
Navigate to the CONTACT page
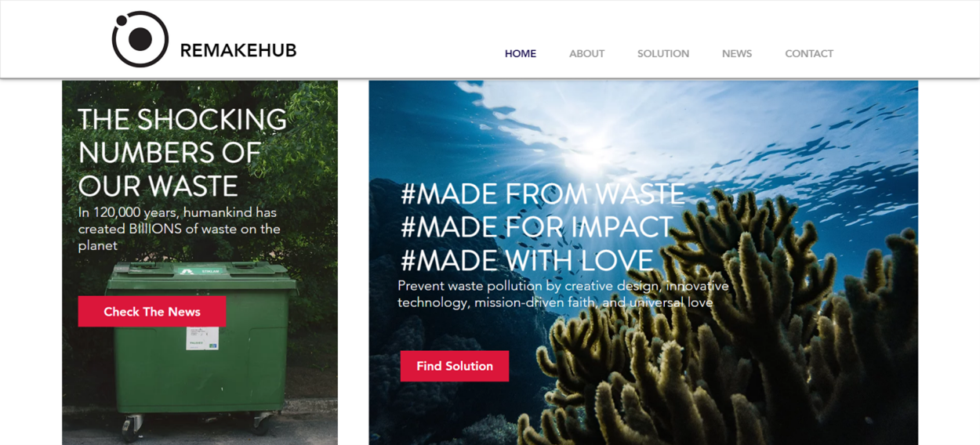(809, 53)
